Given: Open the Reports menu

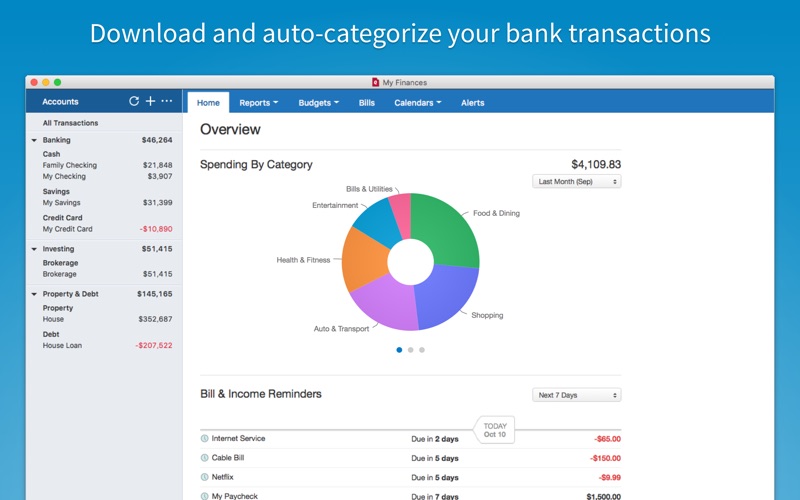Looking at the screenshot, I should pyautogui.click(x=258, y=103).
